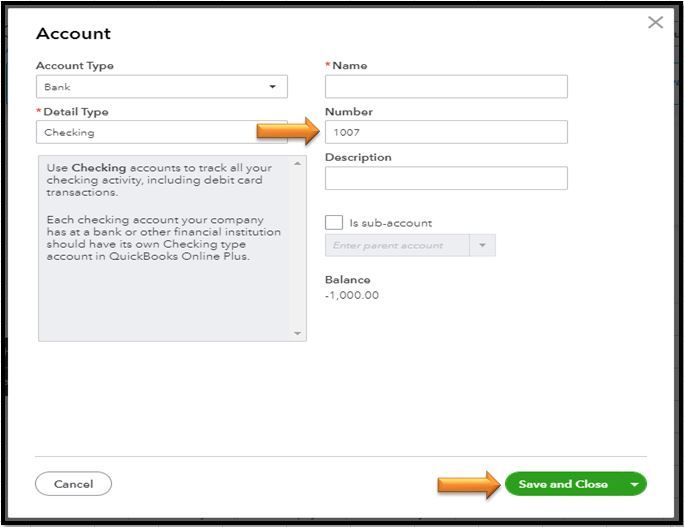Click the Description input box

(446, 178)
